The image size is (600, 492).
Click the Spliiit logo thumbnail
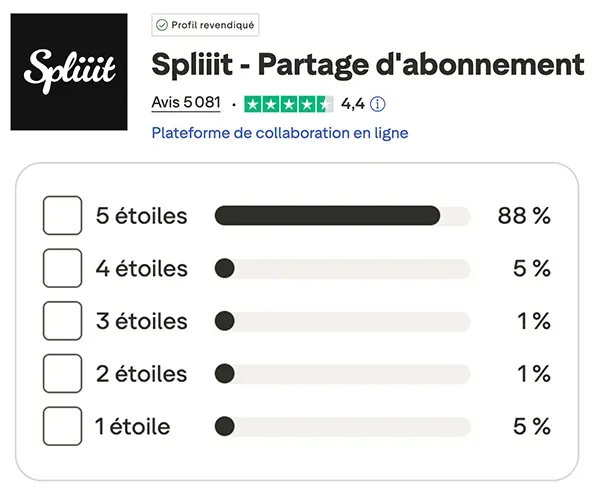[x=69, y=72]
